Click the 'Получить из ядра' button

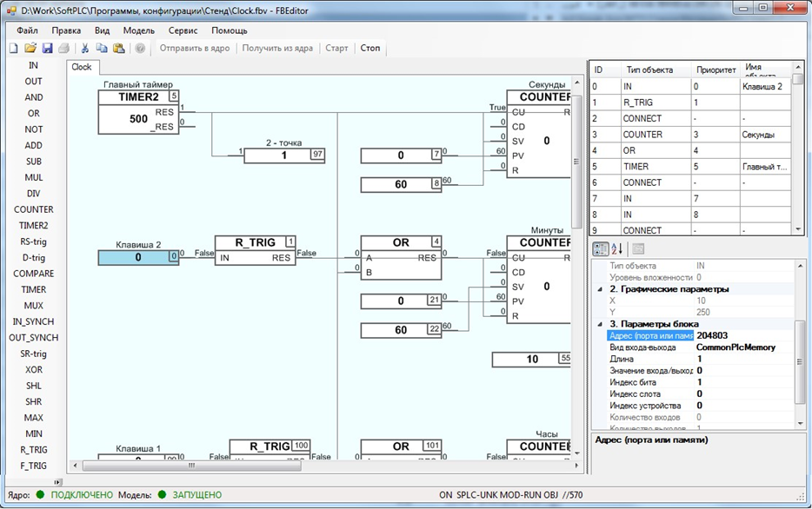277,48
